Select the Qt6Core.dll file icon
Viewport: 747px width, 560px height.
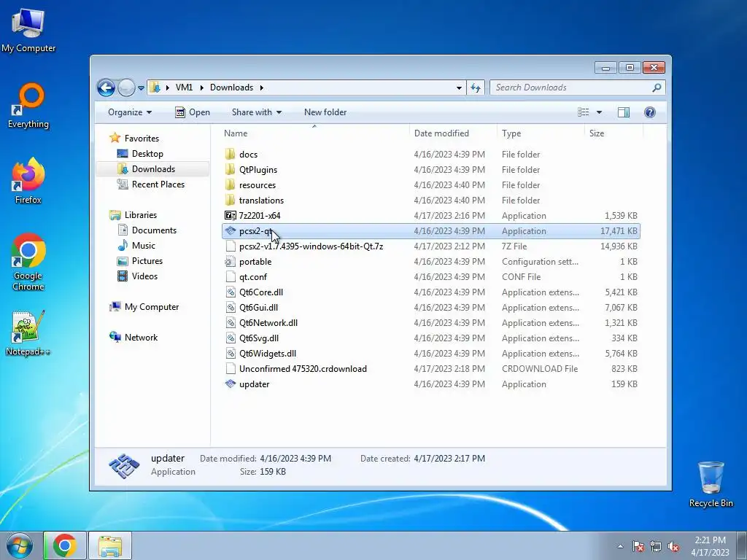pos(231,292)
